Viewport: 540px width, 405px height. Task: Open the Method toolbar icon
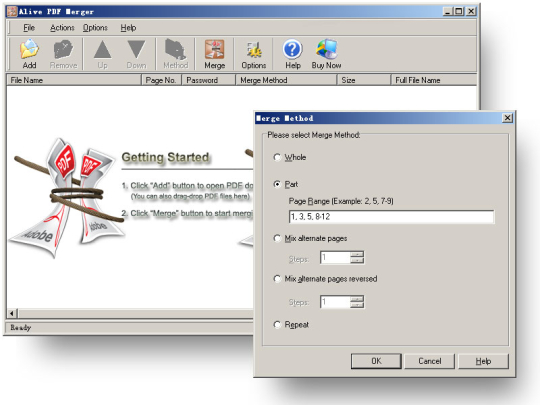pos(176,54)
